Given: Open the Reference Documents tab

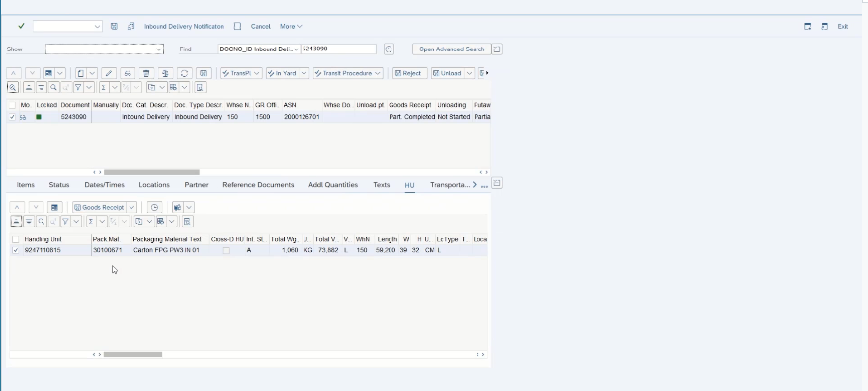Looking at the screenshot, I should 258,185.
